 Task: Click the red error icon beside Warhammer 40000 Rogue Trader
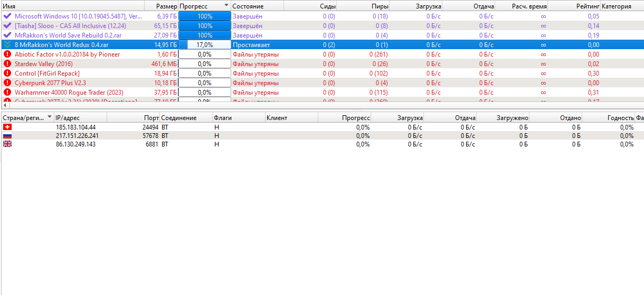[7, 93]
